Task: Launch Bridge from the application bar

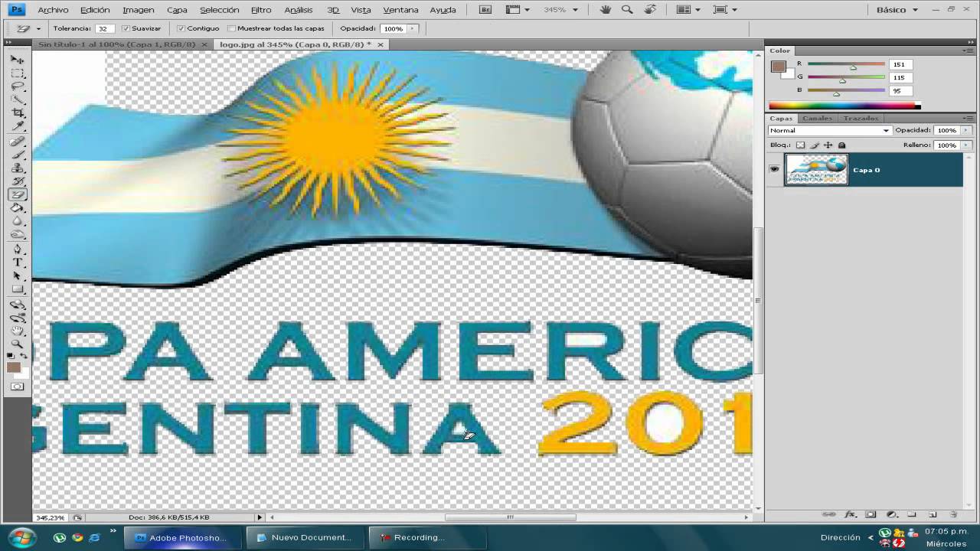Action: pos(485,9)
